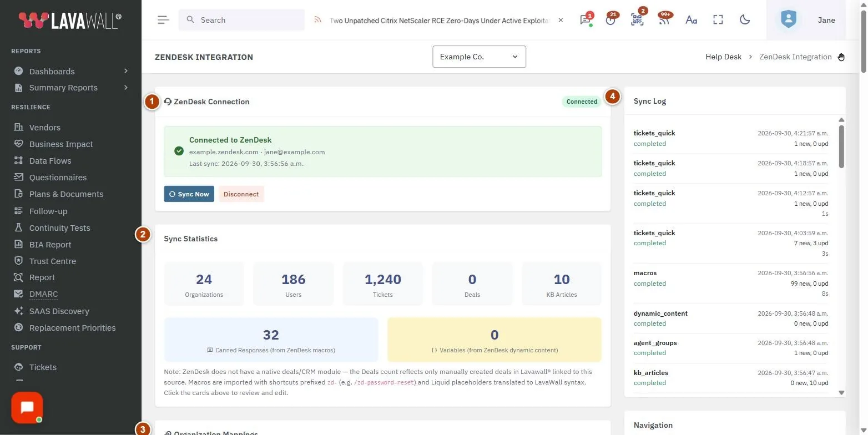
Task: Open the font size Aa icon
Action: tap(691, 20)
